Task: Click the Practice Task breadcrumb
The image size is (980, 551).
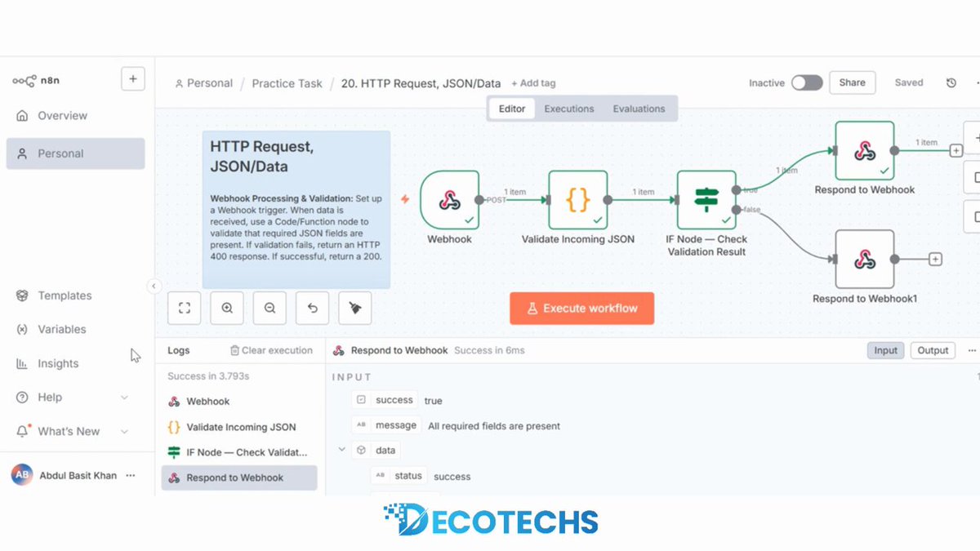Action: tap(287, 83)
